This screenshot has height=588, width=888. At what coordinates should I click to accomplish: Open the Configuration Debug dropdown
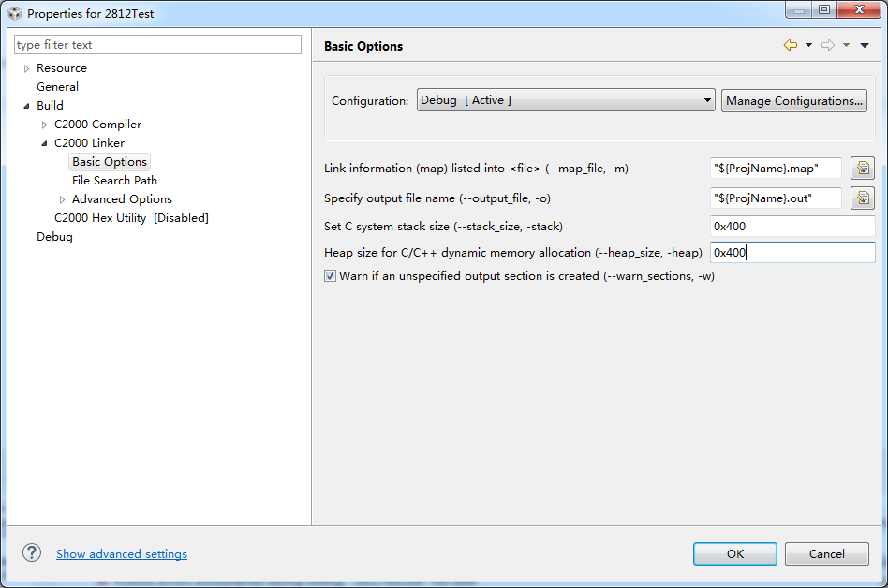click(566, 100)
